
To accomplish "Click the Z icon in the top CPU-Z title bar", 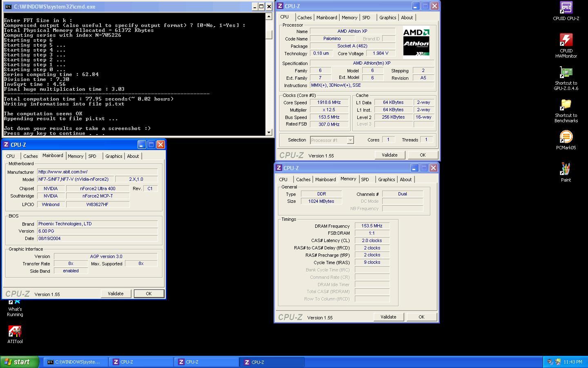I will tap(280, 6).
